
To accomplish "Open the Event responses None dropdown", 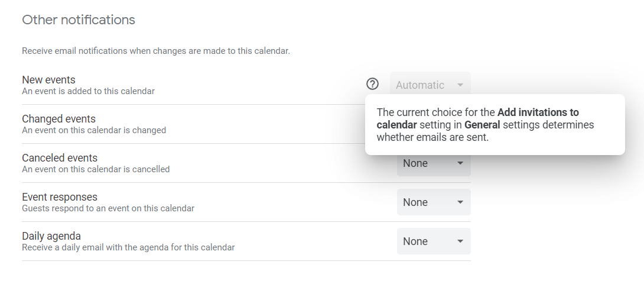I will [433, 202].
